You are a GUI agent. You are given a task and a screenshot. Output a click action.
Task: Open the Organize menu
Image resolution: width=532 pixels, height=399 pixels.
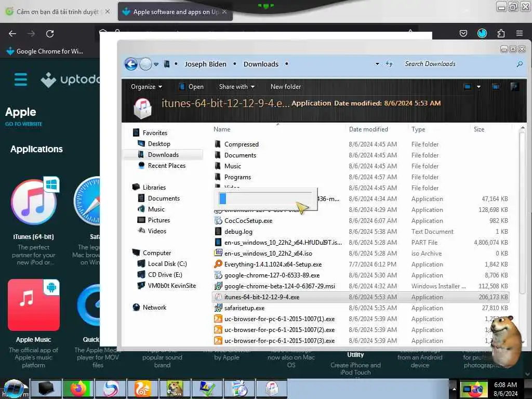coord(146,87)
